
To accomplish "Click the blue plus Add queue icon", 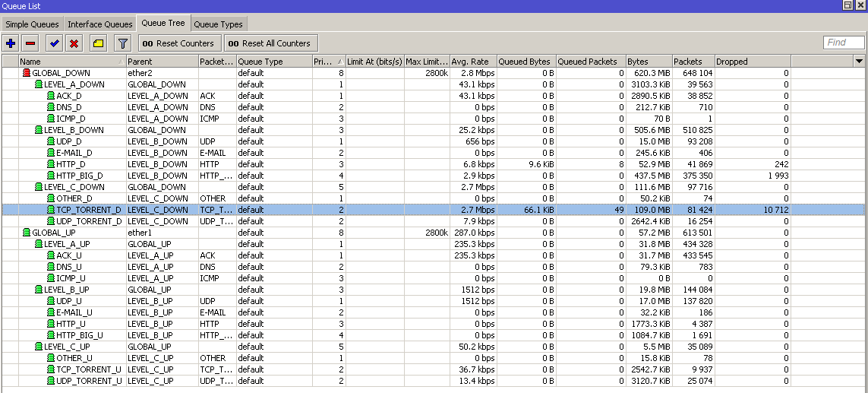I will (x=11, y=43).
